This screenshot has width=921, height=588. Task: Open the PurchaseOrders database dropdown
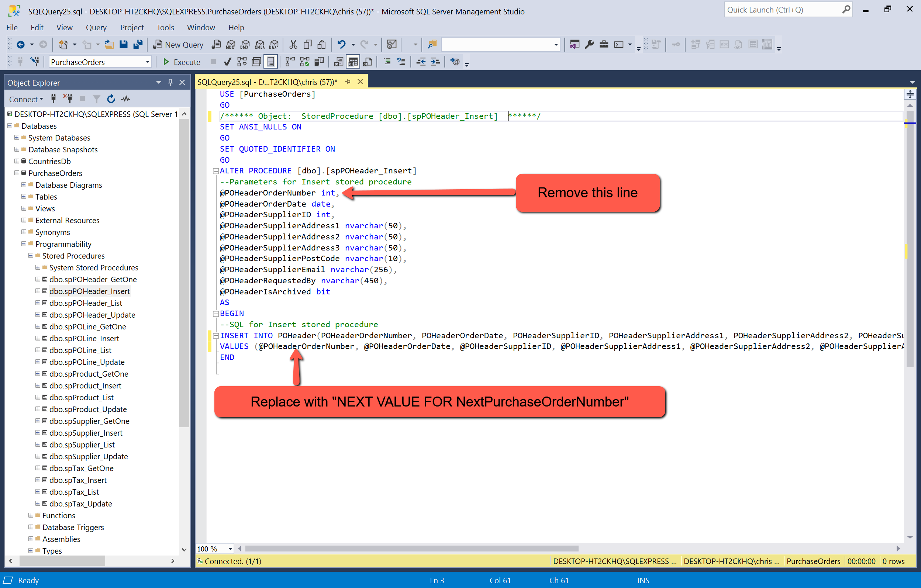pyautogui.click(x=147, y=62)
